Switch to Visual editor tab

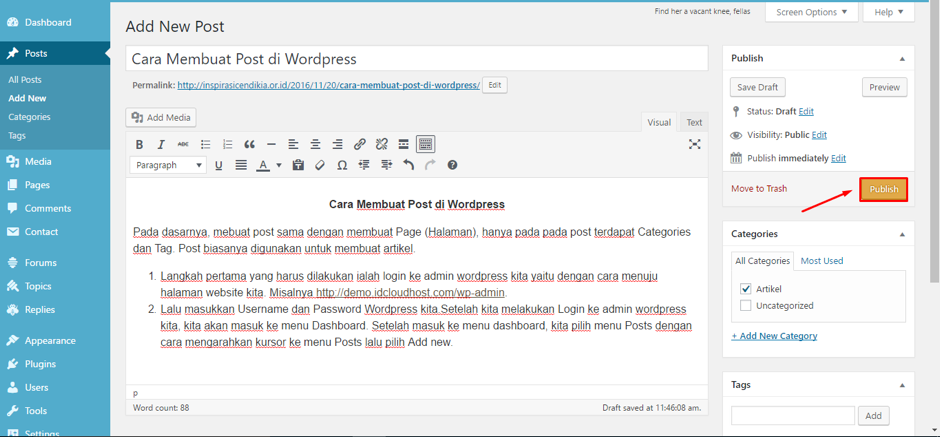tap(659, 122)
